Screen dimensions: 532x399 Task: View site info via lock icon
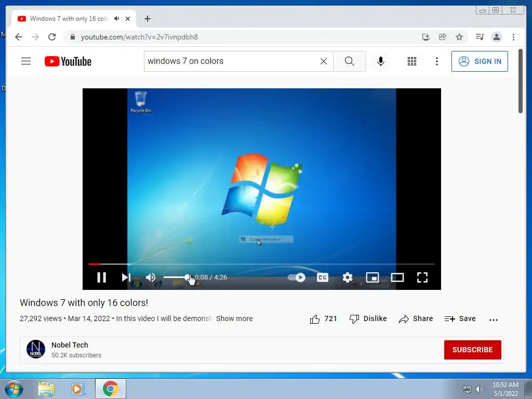[x=73, y=37]
